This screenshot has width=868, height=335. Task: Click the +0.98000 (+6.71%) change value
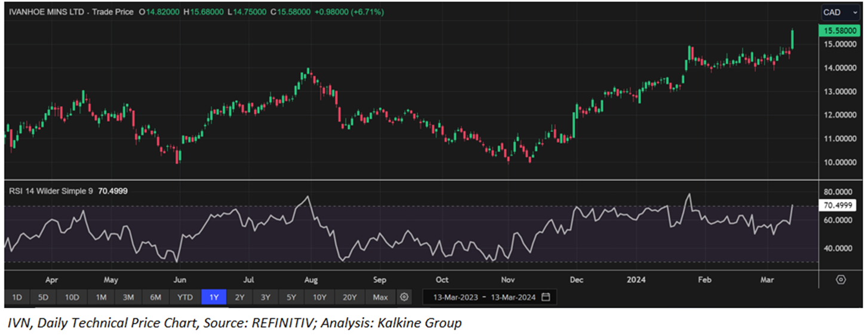pos(350,12)
